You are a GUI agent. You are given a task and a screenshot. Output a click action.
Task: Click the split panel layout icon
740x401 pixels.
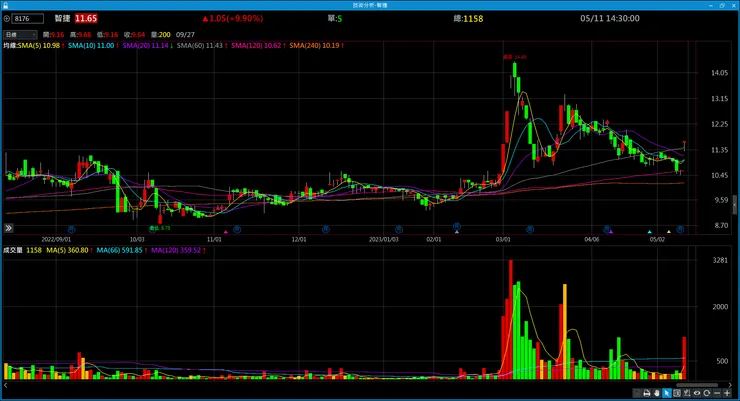pyautogui.click(x=677, y=393)
